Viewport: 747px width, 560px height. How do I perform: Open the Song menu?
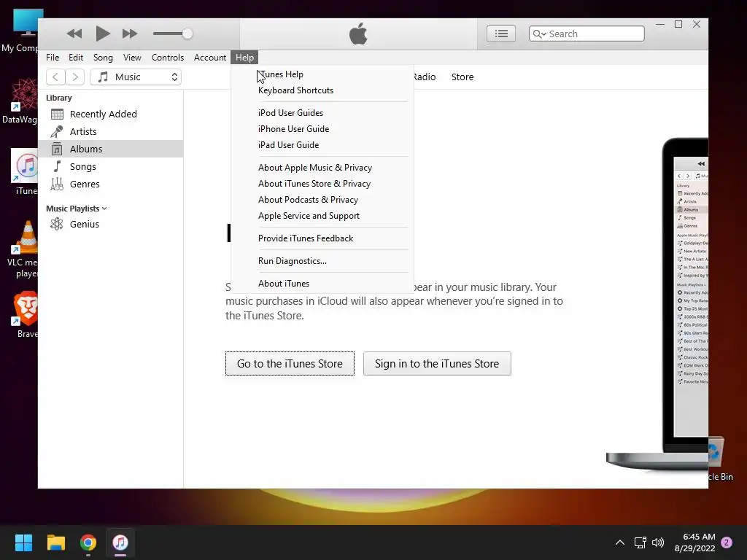[103, 57]
